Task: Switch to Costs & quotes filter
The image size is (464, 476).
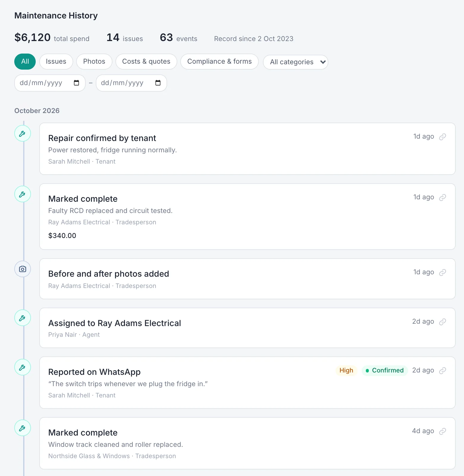Action: [x=146, y=62]
